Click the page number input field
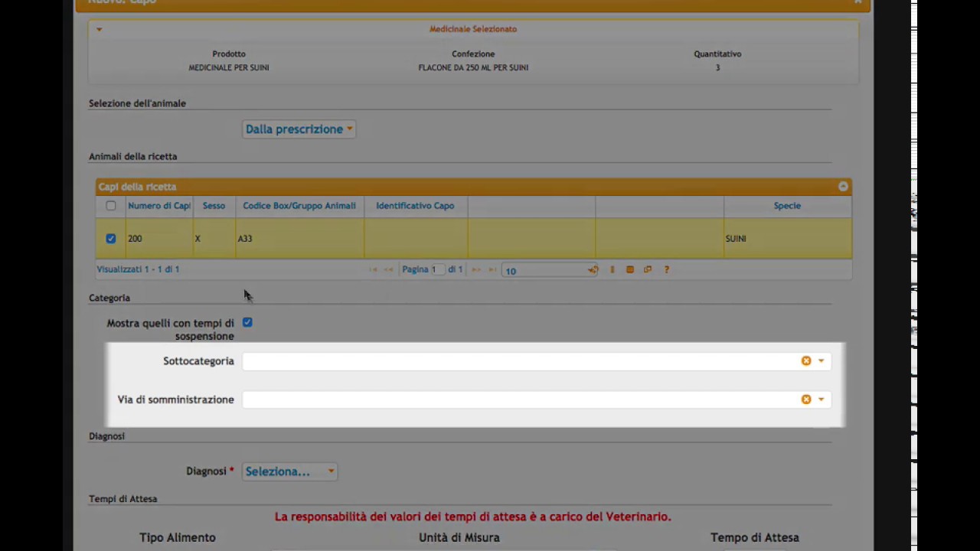 pyautogui.click(x=438, y=270)
